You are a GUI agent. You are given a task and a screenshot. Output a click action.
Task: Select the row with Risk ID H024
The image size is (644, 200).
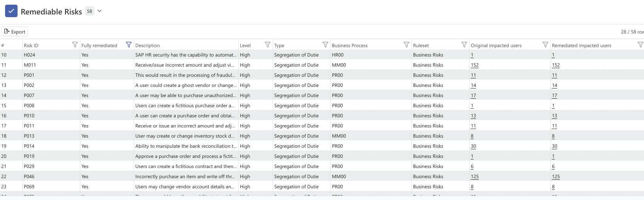tap(29, 55)
